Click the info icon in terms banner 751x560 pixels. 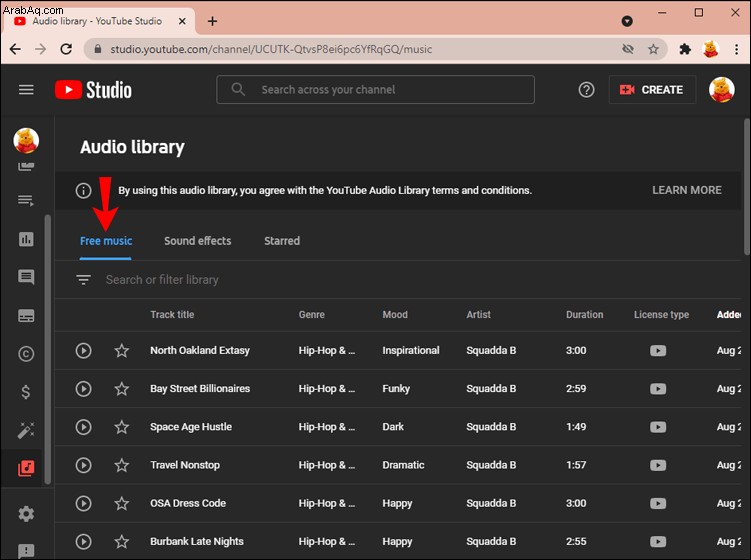83,191
